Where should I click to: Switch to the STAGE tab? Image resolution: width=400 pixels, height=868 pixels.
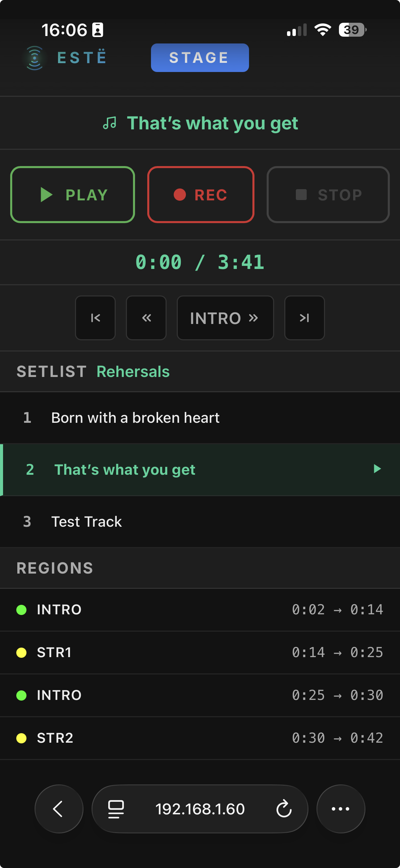point(200,57)
